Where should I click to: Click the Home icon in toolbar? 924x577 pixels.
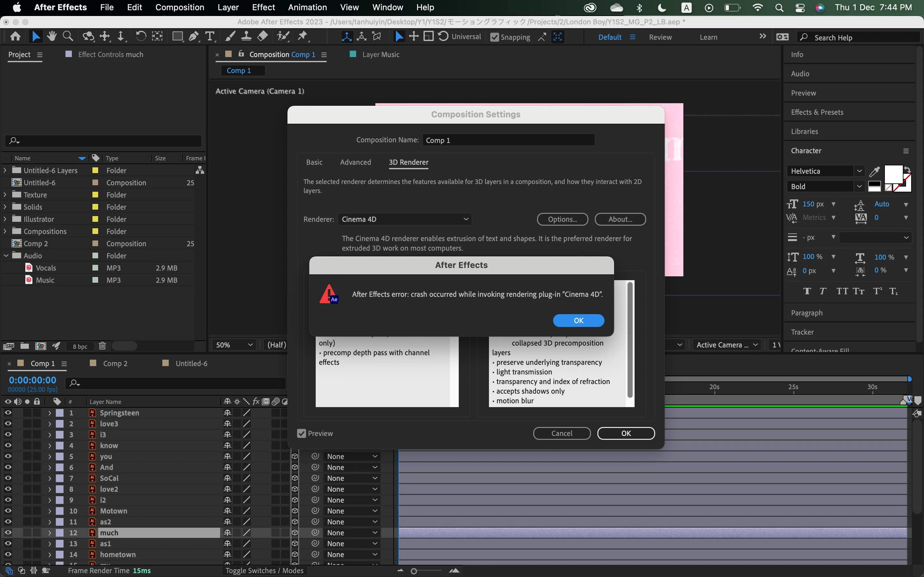coord(16,37)
